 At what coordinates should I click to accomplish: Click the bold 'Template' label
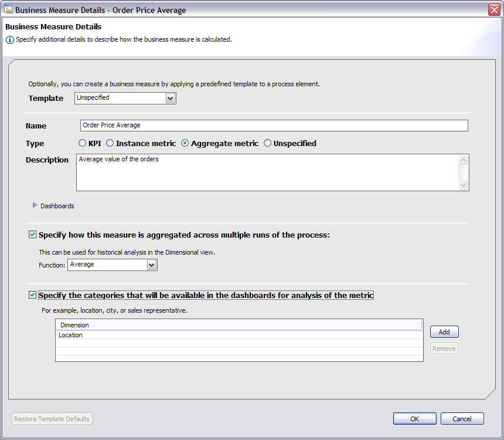[46, 98]
